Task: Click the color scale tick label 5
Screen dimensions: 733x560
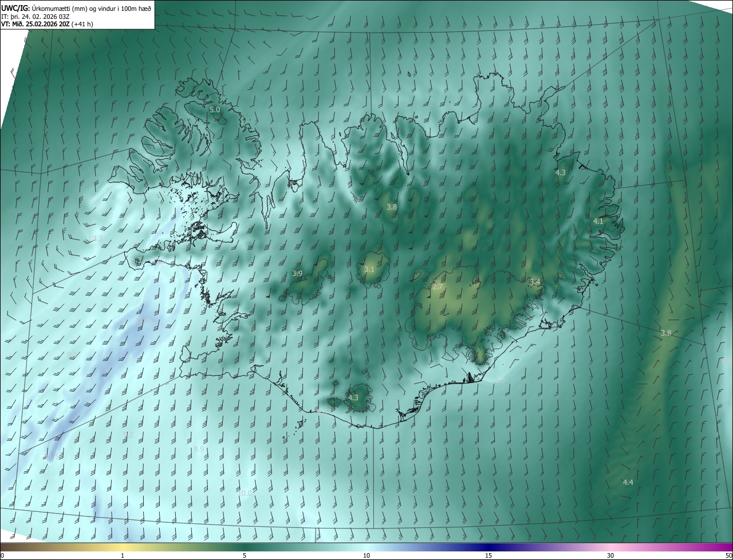Action: pos(245,555)
